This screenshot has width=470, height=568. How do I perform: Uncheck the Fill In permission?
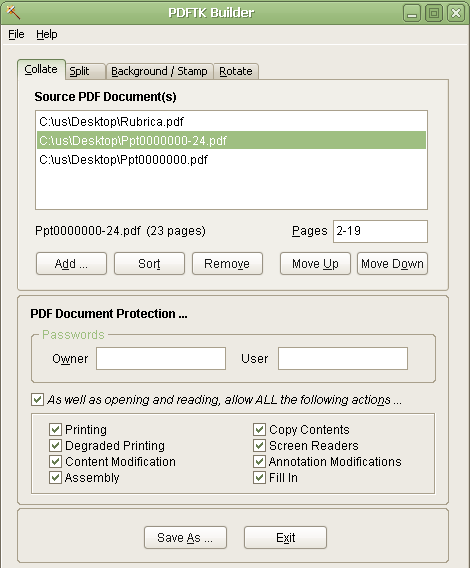pos(259,478)
